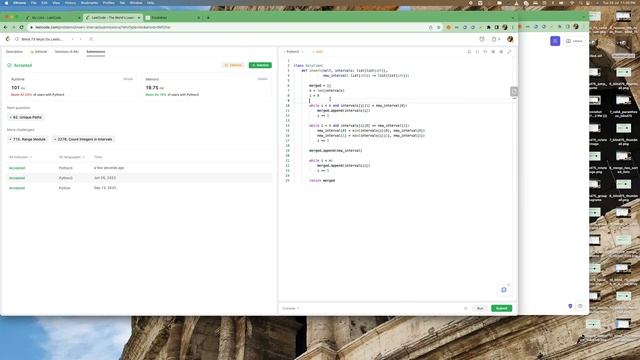The image size is (640, 360).
Task: Open Chrome profile avatar in toolbar
Action: [505, 27]
